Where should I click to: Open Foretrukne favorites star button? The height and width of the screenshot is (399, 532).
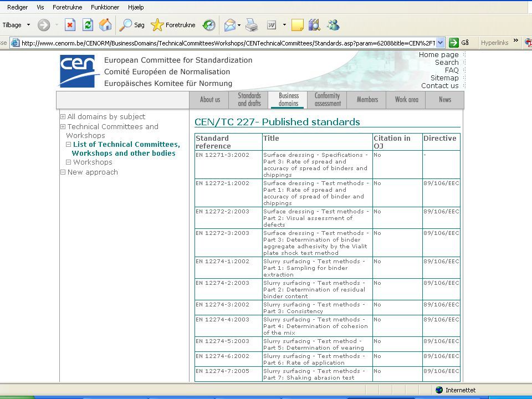coord(173,25)
